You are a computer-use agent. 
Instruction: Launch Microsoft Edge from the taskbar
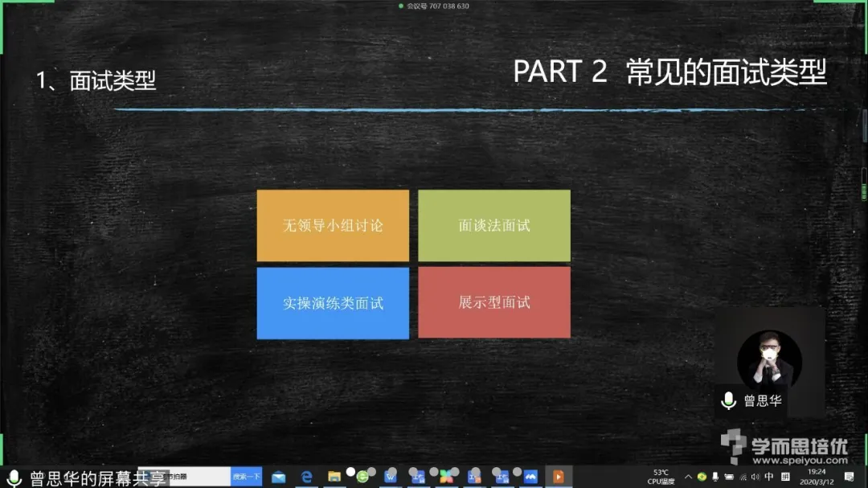click(306, 477)
